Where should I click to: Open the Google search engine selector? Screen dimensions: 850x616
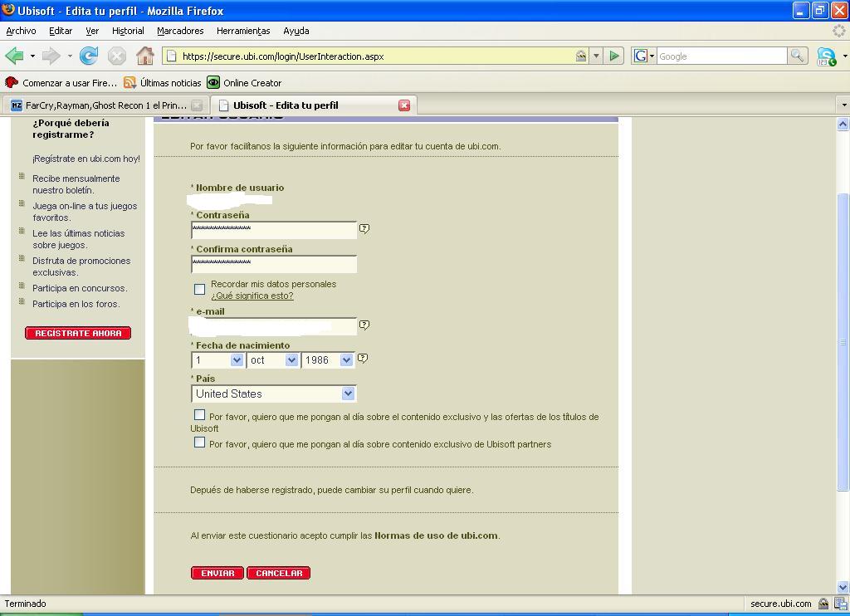(x=644, y=56)
